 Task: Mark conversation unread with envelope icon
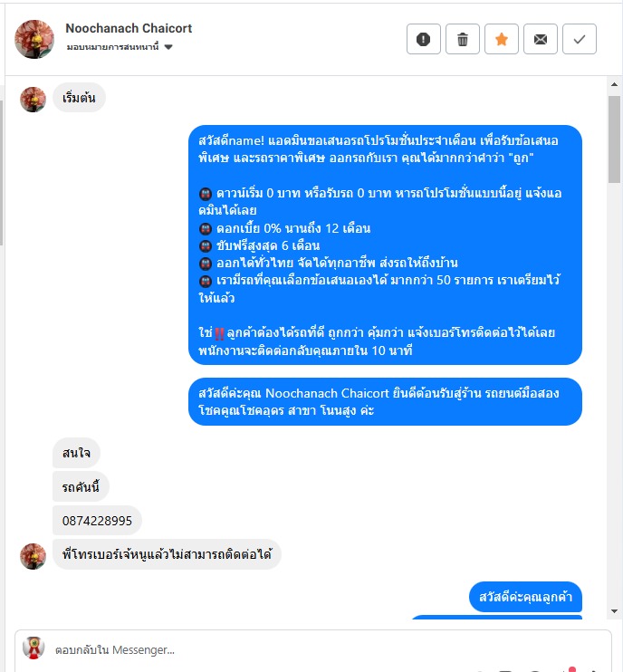tap(541, 39)
